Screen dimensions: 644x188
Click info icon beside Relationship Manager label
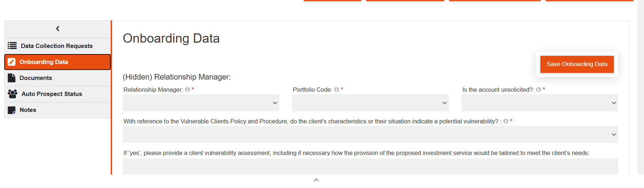point(187,90)
